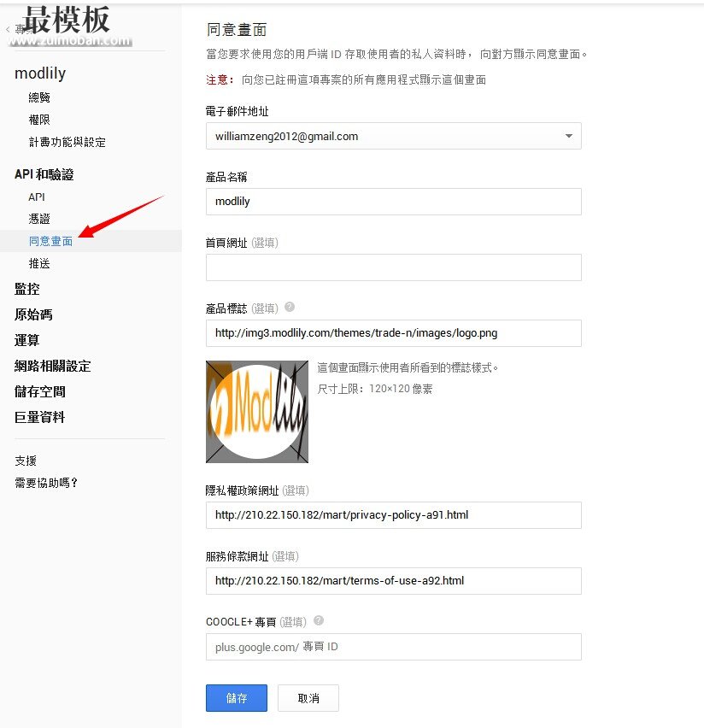
Task: Open the 推送 push page
Action: 39,263
